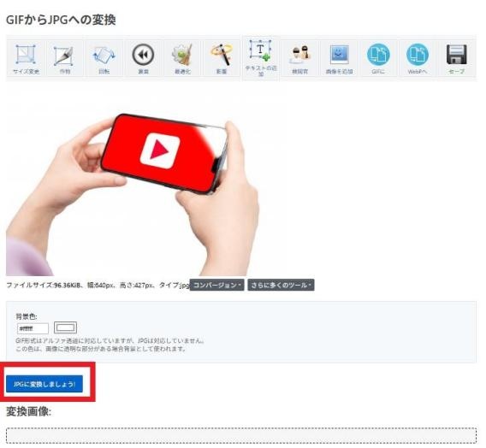Open the rotate tool with the turning page icon
Screen dimensions: 486x448
click(x=104, y=58)
